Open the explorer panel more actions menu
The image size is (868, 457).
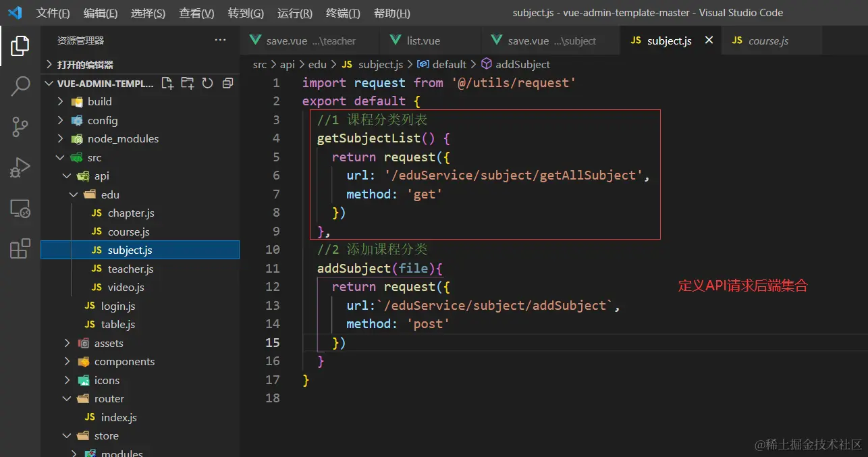(220, 41)
